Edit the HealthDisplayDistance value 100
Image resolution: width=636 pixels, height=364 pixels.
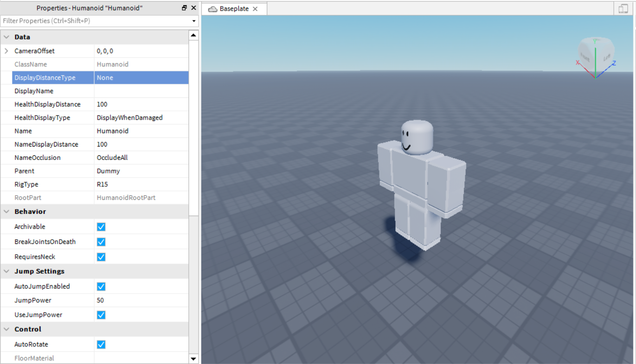(x=141, y=104)
